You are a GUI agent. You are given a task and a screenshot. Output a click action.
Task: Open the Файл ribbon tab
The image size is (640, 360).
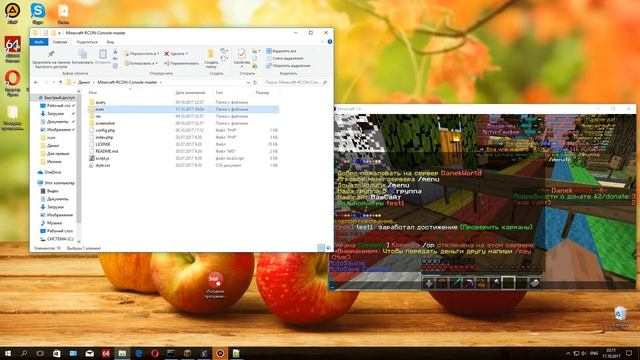point(39,42)
